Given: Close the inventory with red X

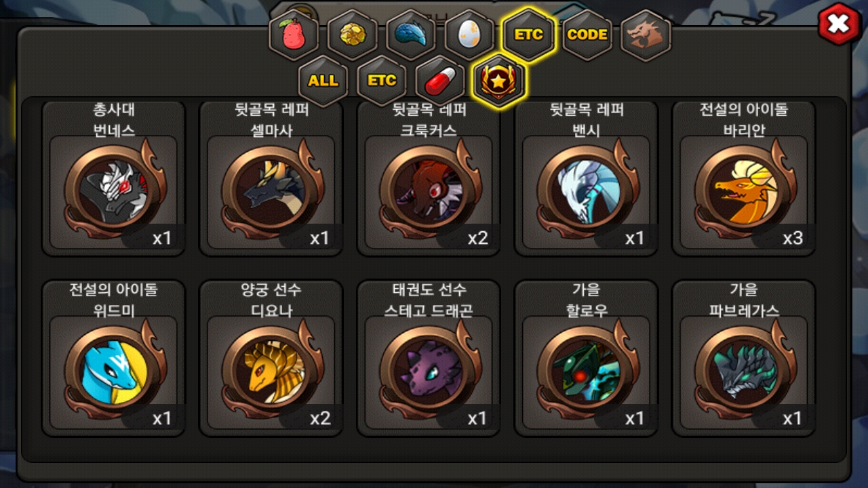Looking at the screenshot, I should [x=839, y=25].
